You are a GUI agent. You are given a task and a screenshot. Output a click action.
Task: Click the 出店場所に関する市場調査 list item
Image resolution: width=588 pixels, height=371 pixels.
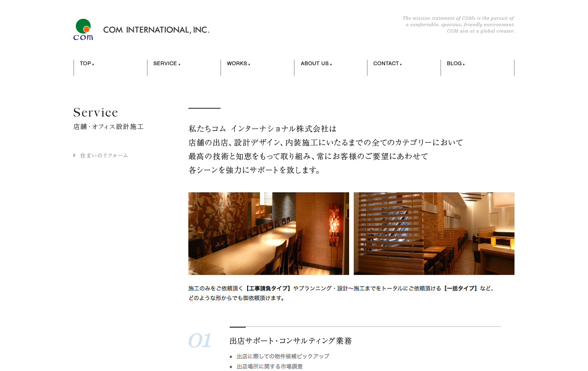point(270,366)
